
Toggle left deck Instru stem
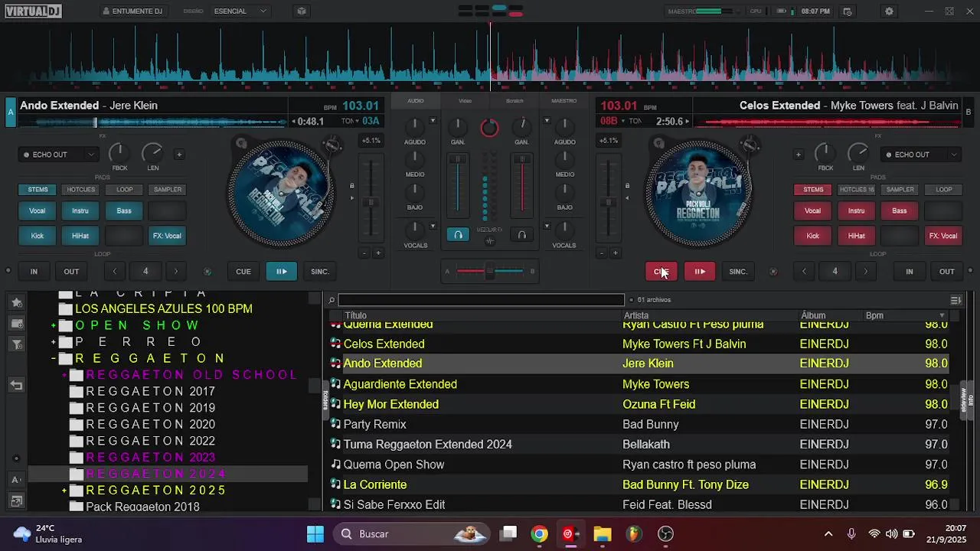click(80, 211)
